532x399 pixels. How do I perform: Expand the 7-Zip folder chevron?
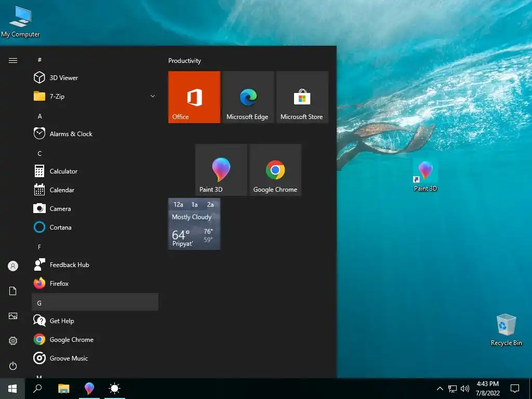click(x=153, y=96)
